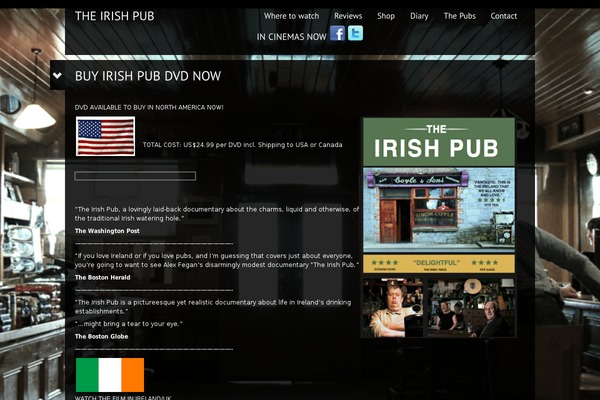Open the Twitter page icon
600x400 pixels.
[355, 33]
